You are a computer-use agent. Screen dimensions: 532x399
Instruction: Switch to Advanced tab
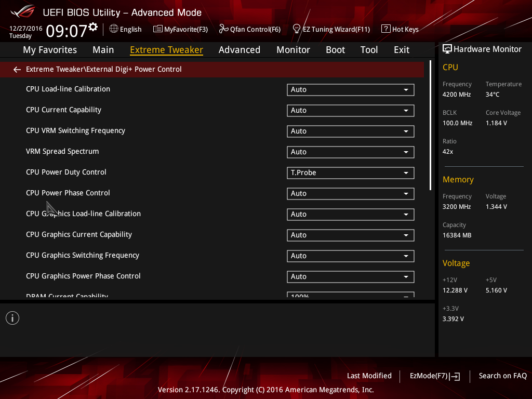[240, 50]
